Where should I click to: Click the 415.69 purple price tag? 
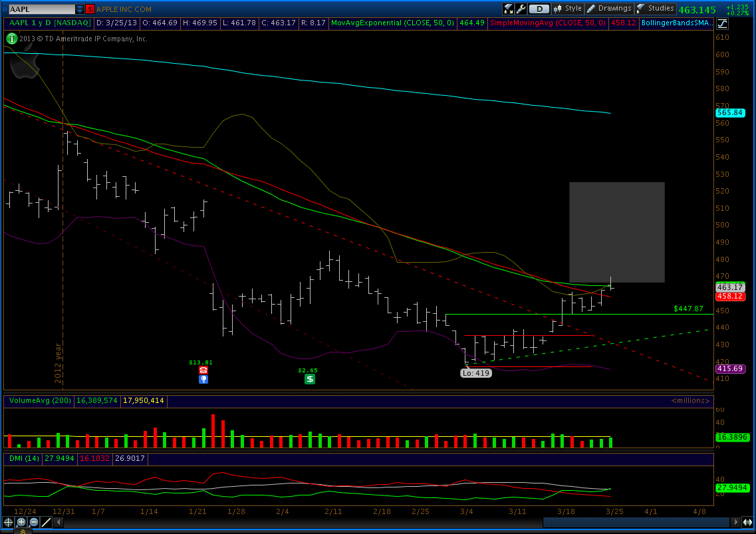[x=731, y=368]
